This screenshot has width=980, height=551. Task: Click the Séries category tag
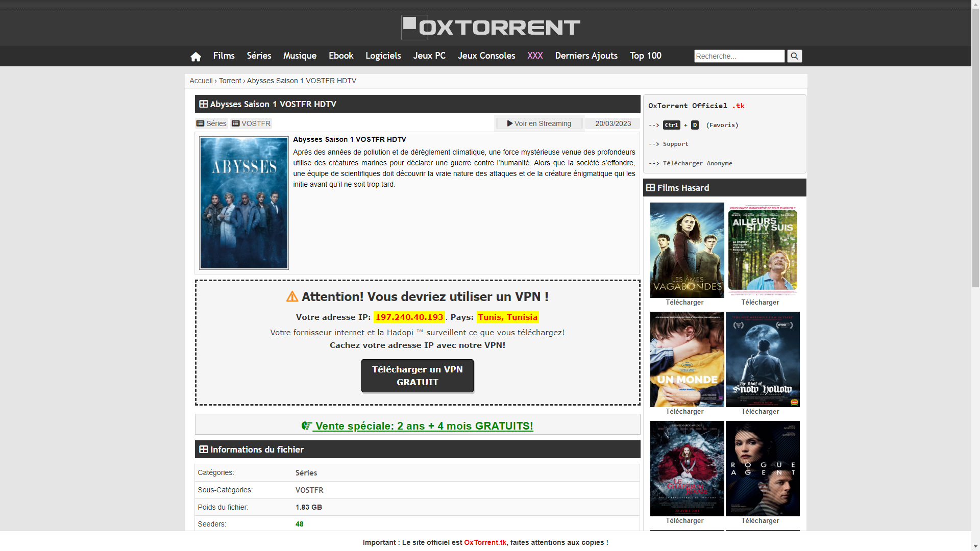click(x=211, y=123)
